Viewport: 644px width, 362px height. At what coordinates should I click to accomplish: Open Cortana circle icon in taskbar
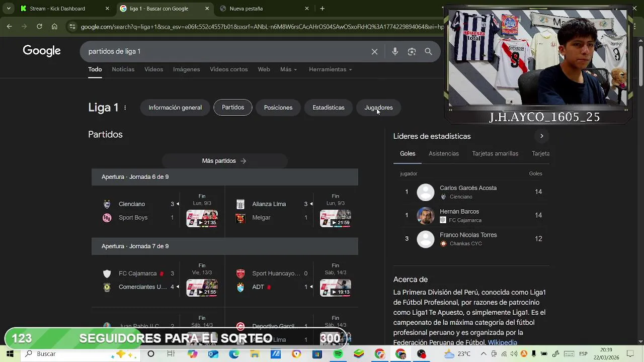click(150, 354)
